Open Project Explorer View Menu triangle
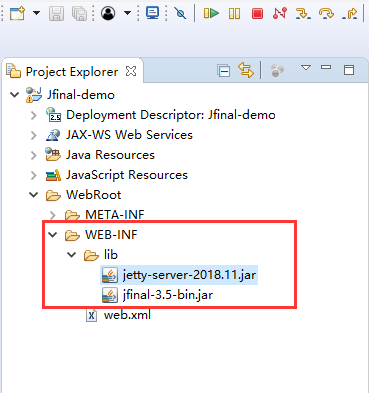The image size is (369, 393). (306, 68)
